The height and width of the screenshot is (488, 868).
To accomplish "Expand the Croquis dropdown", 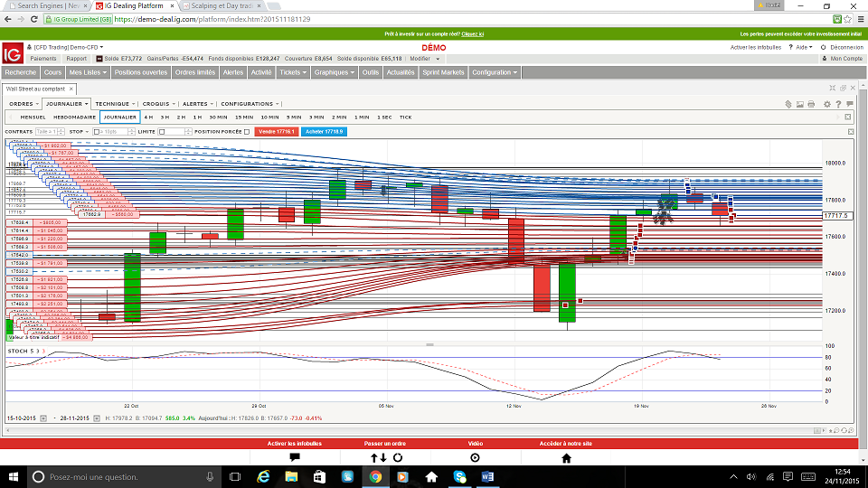I will tap(159, 103).
